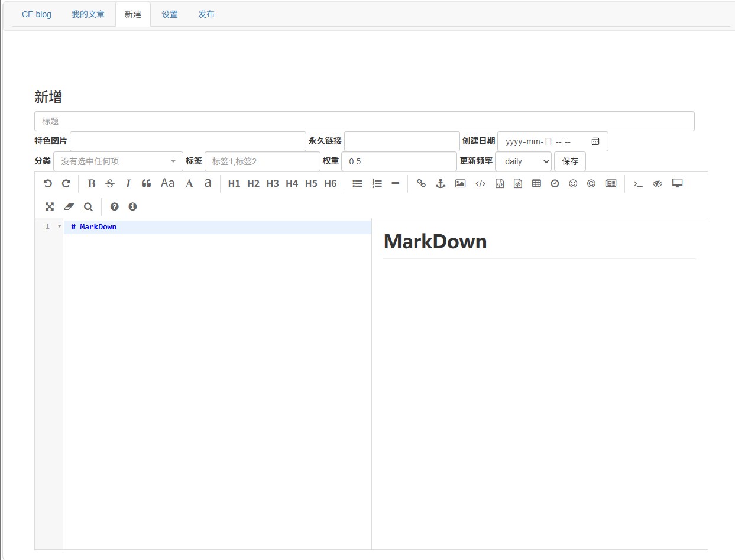Toggle the live preview with the crossed-eye icon
The width and height of the screenshot is (735, 560).
click(x=658, y=183)
